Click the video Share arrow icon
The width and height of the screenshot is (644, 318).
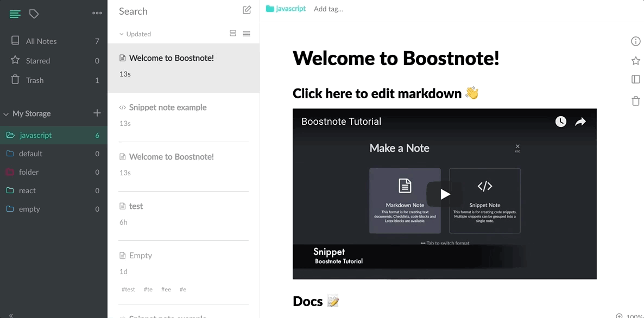click(580, 122)
